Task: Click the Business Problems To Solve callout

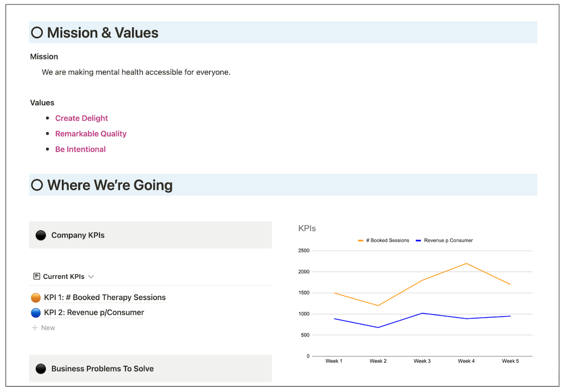Action: (x=150, y=368)
